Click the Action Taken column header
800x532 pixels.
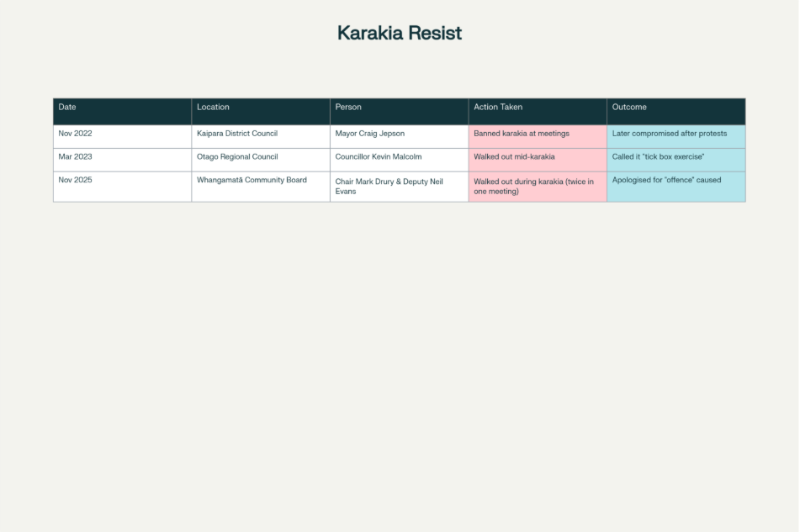[x=538, y=108]
